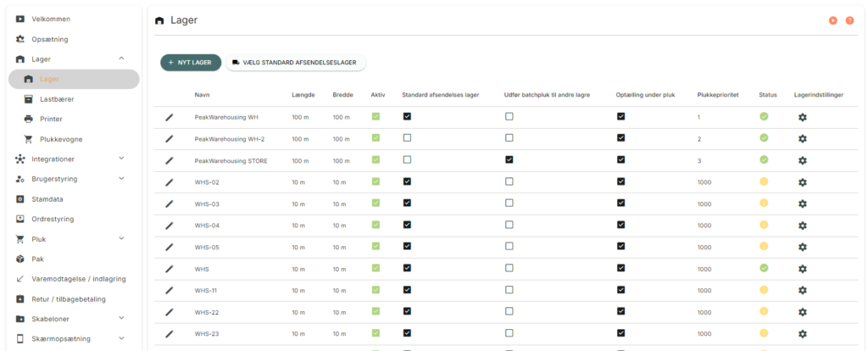Click the green status icon for PeakWarehousing WH
Screen dimensions: 868x351
[764, 116]
